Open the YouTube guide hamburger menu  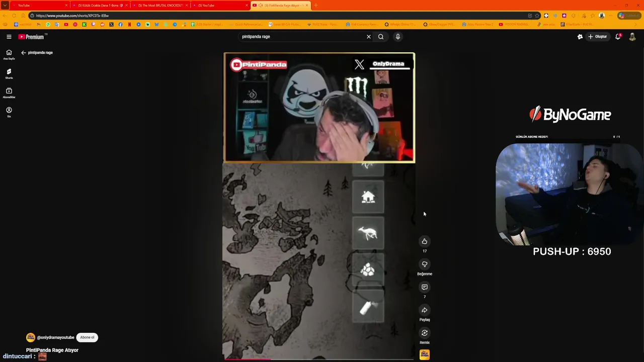point(9,37)
